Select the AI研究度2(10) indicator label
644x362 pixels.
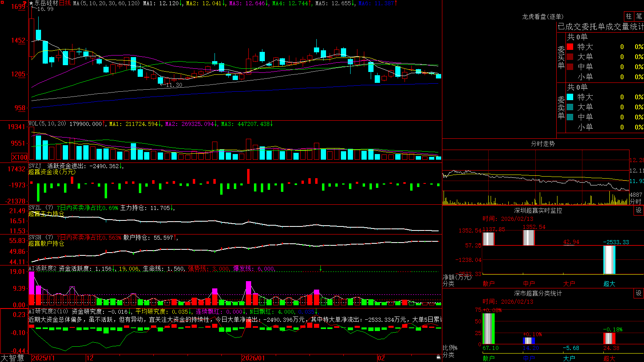click(48, 311)
